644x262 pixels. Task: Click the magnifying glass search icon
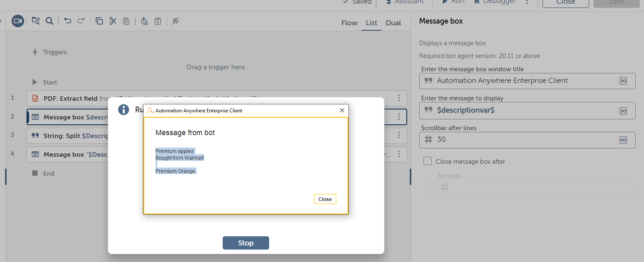[49, 21]
